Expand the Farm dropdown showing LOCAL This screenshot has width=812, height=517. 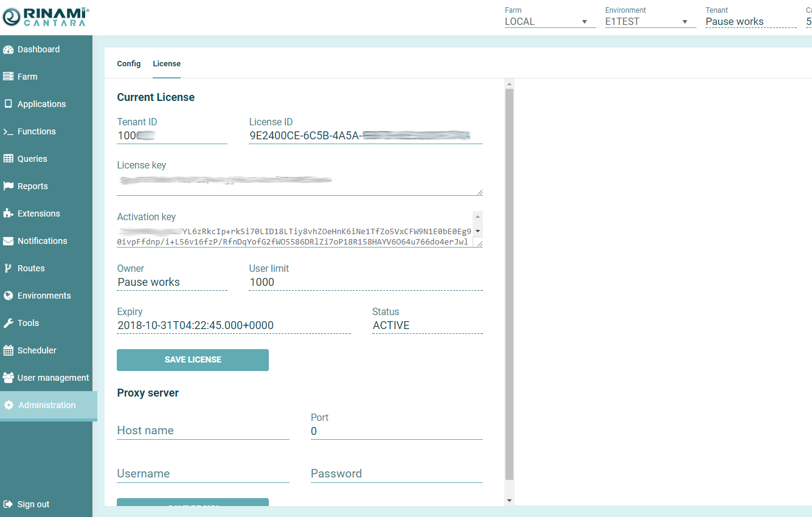pyautogui.click(x=550, y=21)
